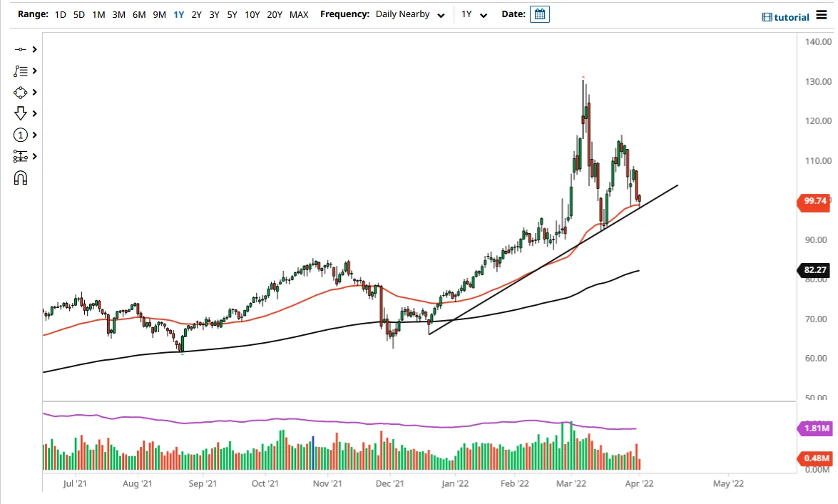Open the 1Y period dropdown

click(474, 14)
